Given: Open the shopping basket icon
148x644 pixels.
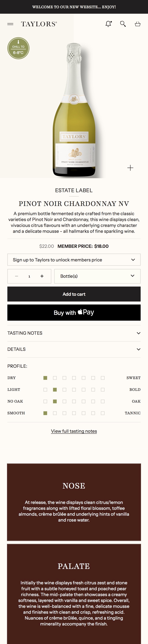Looking at the screenshot, I should coord(138,24).
